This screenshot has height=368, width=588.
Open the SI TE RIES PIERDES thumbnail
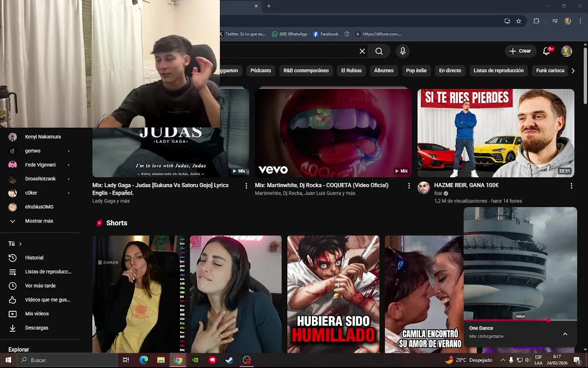pyautogui.click(x=496, y=133)
